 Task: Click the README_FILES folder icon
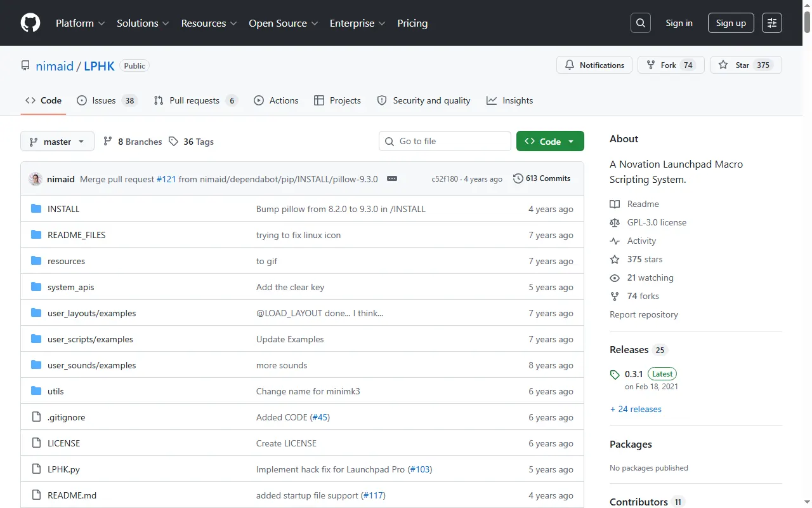36,235
